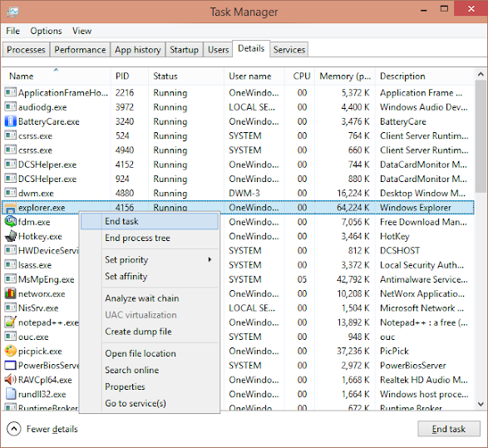Click the BatteryCare.exe process icon

(10, 121)
